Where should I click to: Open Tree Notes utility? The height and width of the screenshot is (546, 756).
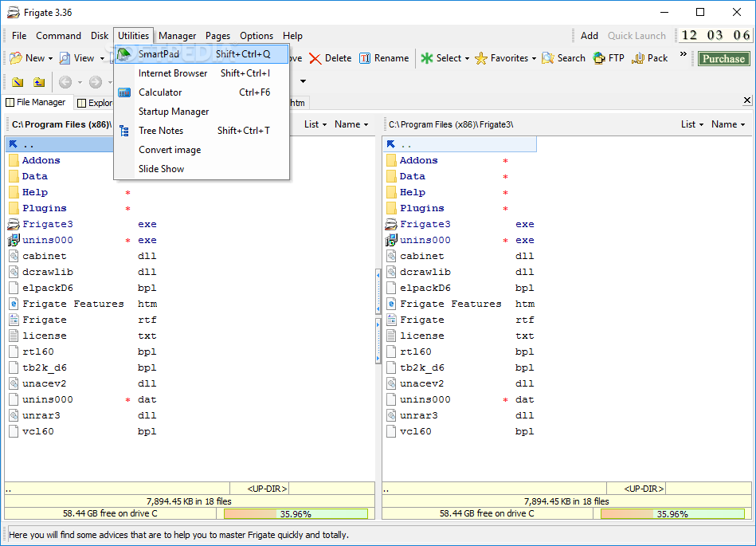point(202,131)
